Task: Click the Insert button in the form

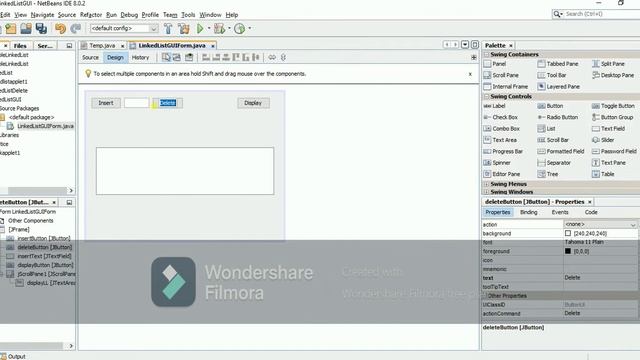Action: [106, 103]
